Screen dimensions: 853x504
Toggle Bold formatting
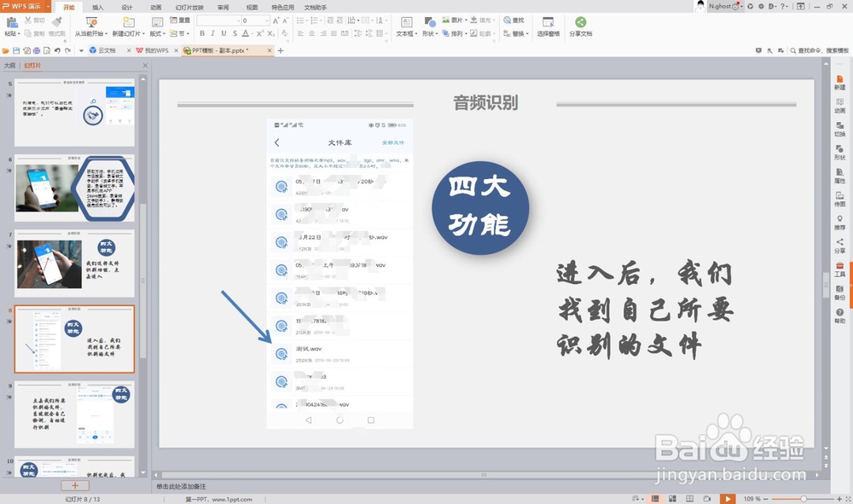click(202, 34)
